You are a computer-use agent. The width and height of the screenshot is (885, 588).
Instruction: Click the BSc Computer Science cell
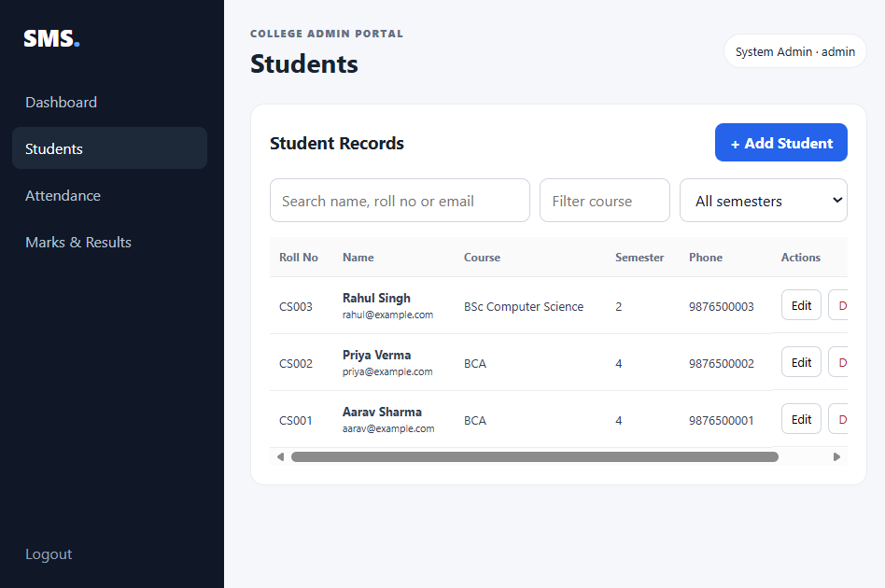click(524, 306)
